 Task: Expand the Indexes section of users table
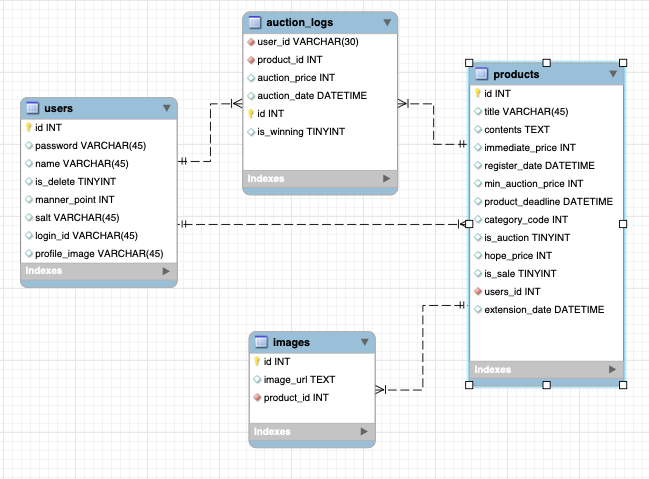coord(166,271)
